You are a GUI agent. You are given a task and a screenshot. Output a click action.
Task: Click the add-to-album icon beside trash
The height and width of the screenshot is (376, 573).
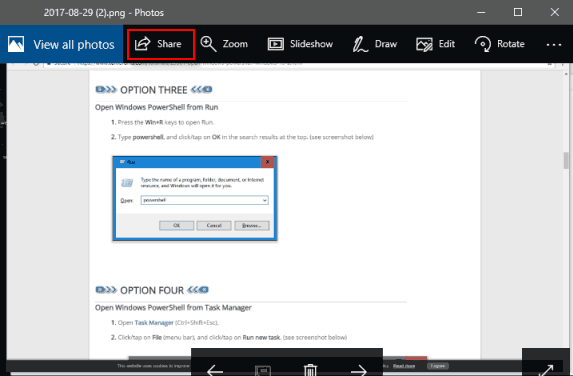tap(263, 371)
